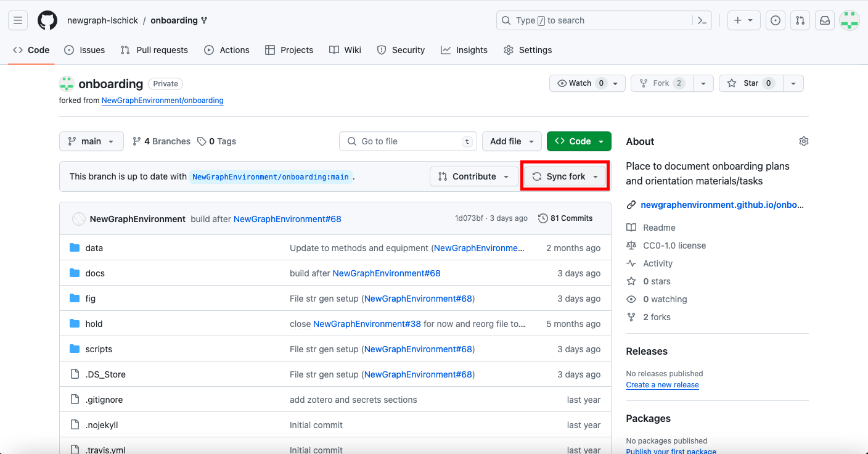
Task: Open pull requests icon in header
Action: [x=800, y=20]
